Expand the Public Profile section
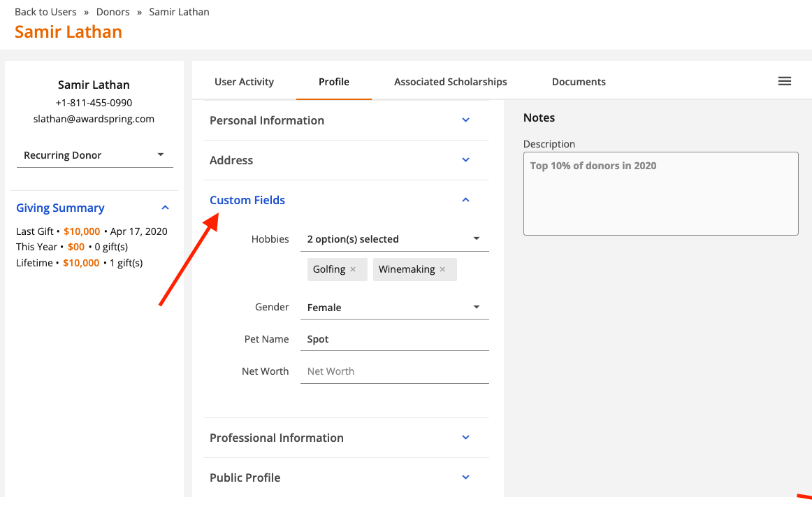 click(x=465, y=477)
